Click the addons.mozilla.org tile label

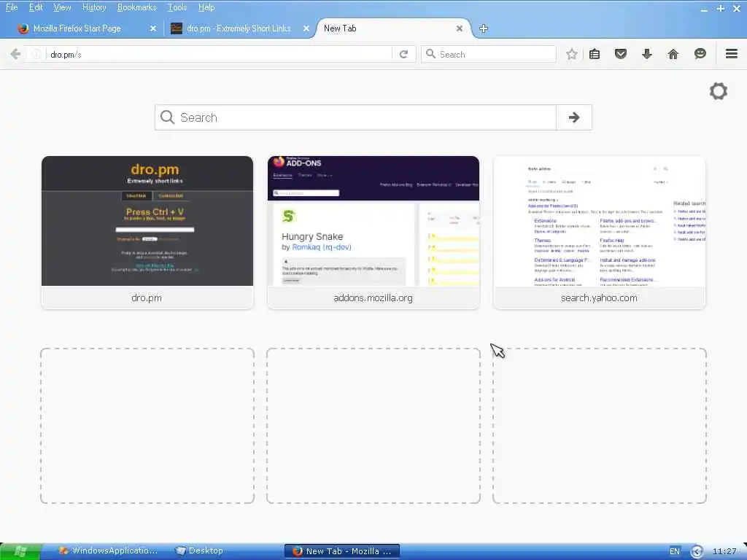[x=373, y=298]
